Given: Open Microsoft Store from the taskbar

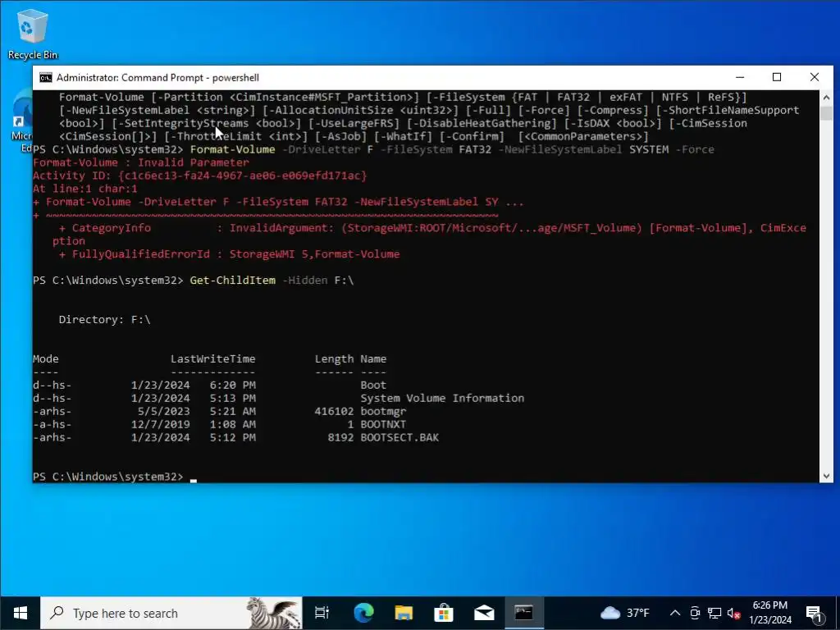Looking at the screenshot, I should pyautogui.click(x=444, y=613).
